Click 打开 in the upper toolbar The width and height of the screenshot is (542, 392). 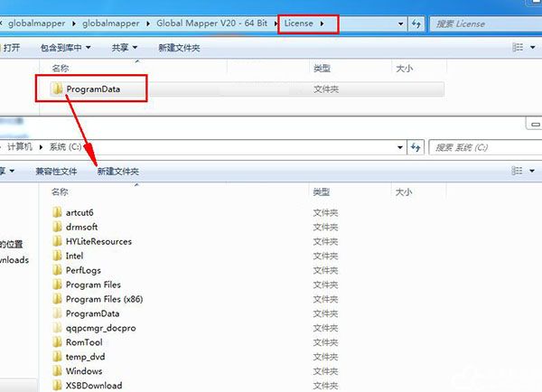point(13,47)
